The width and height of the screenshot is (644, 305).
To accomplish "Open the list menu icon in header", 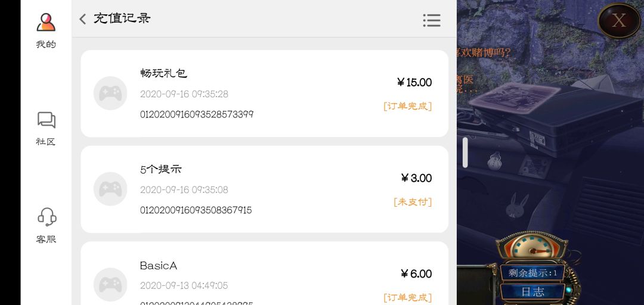I will click(432, 20).
